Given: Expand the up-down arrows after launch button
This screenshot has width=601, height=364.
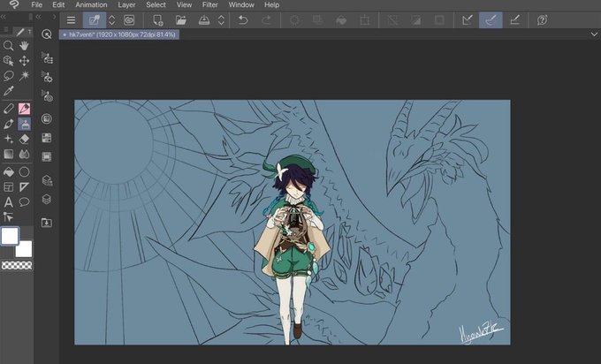Looking at the screenshot, I should click(x=112, y=20).
